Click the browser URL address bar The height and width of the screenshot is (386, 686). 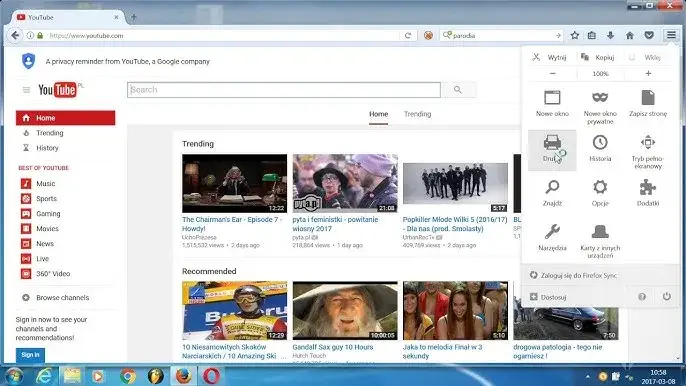(x=223, y=35)
